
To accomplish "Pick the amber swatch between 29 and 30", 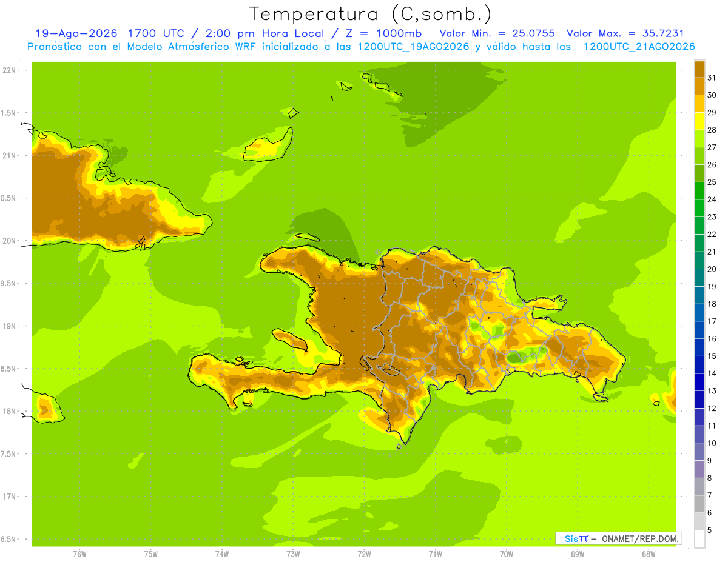I will pos(699,104).
